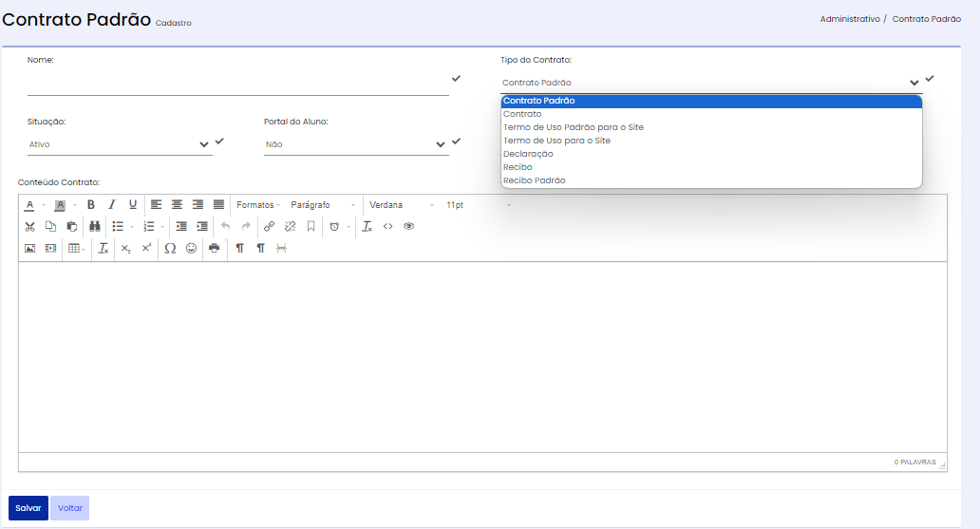Insert a hyperlink with the chain icon
This screenshot has height=529, width=980.
270,226
